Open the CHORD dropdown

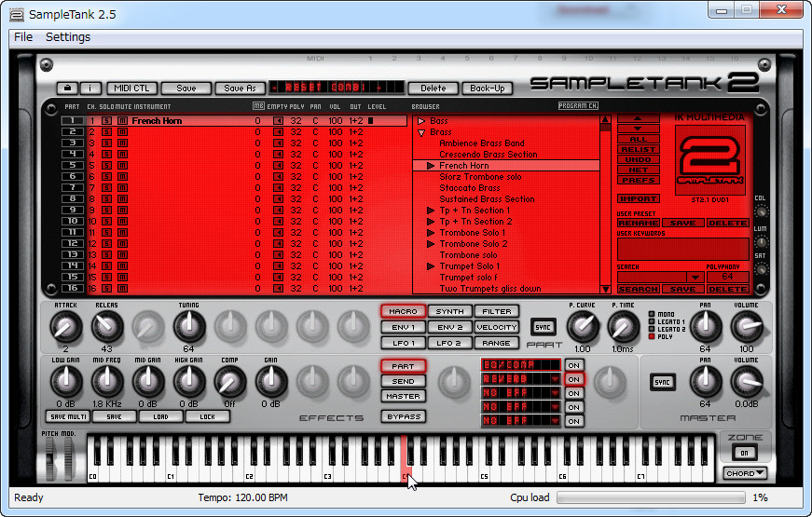[x=745, y=473]
